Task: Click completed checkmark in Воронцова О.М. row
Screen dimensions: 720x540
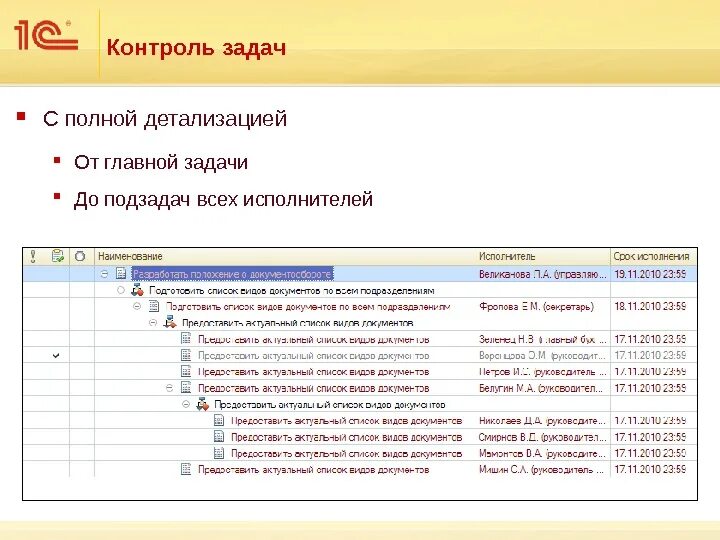Action: click(x=56, y=355)
